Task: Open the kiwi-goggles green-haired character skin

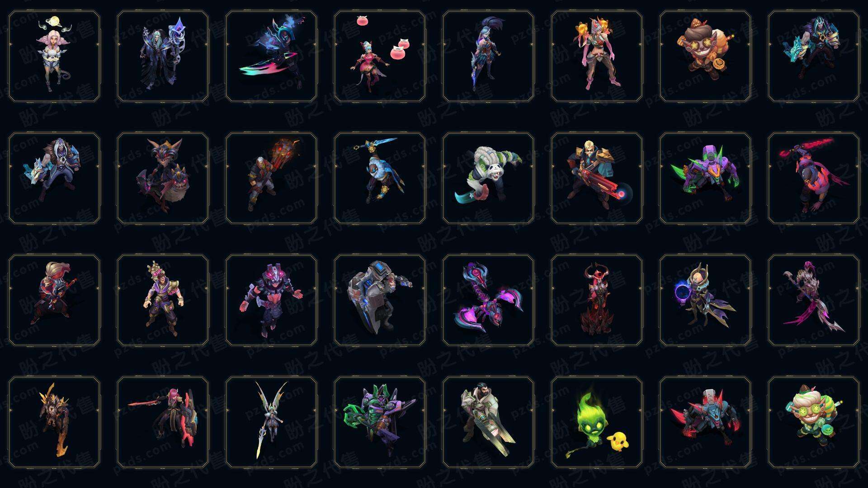Action: point(814,422)
